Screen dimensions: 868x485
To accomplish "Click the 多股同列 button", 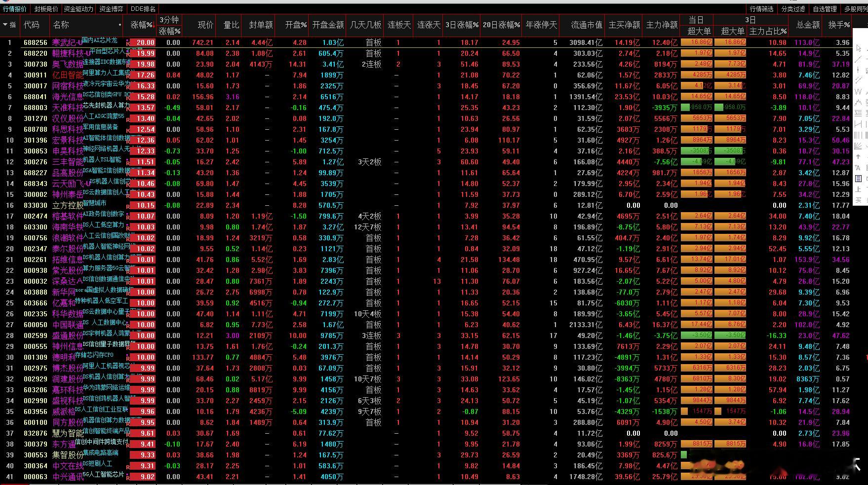I will click(x=855, y=9).
